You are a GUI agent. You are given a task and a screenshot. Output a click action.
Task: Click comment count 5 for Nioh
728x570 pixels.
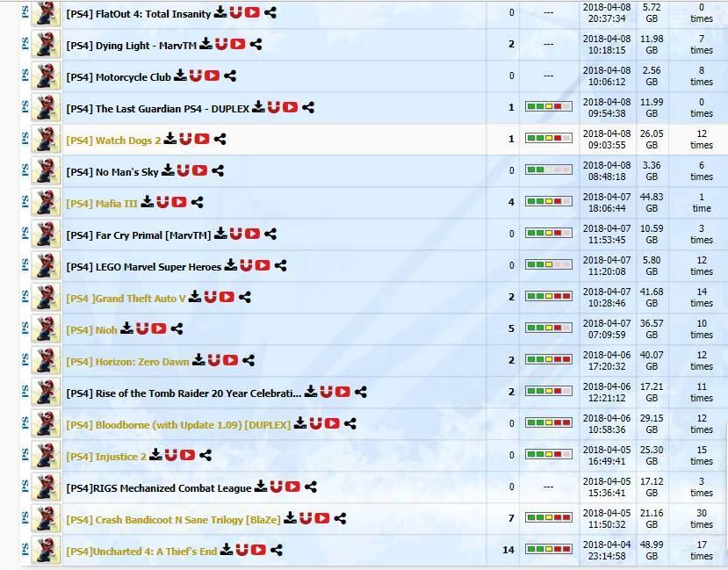click(x=511, y=328)
